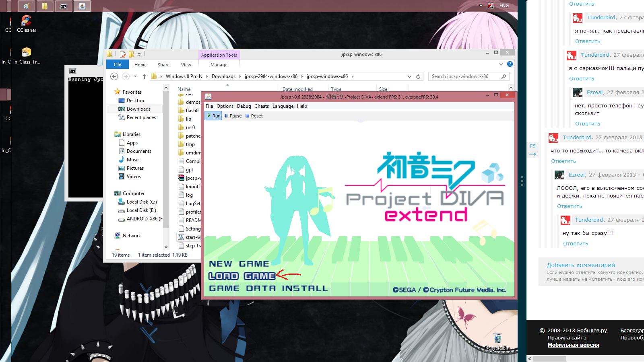Expand the Explorer ribbon chevron

(501, 64)
